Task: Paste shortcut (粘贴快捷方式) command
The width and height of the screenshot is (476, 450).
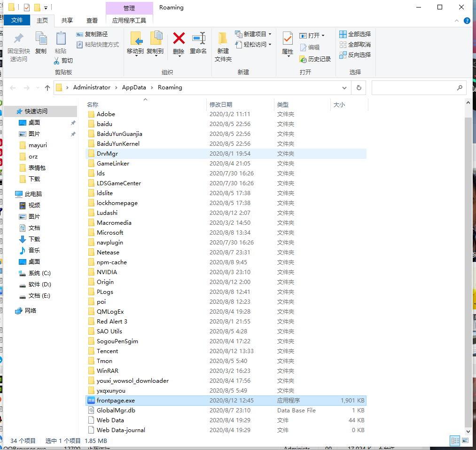Action: tap(97, 45)
